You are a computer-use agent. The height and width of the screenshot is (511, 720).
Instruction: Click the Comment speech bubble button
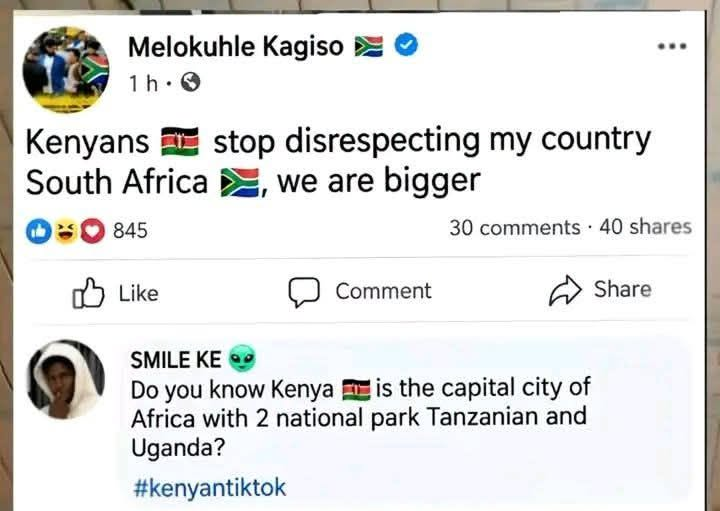point(360,292)
